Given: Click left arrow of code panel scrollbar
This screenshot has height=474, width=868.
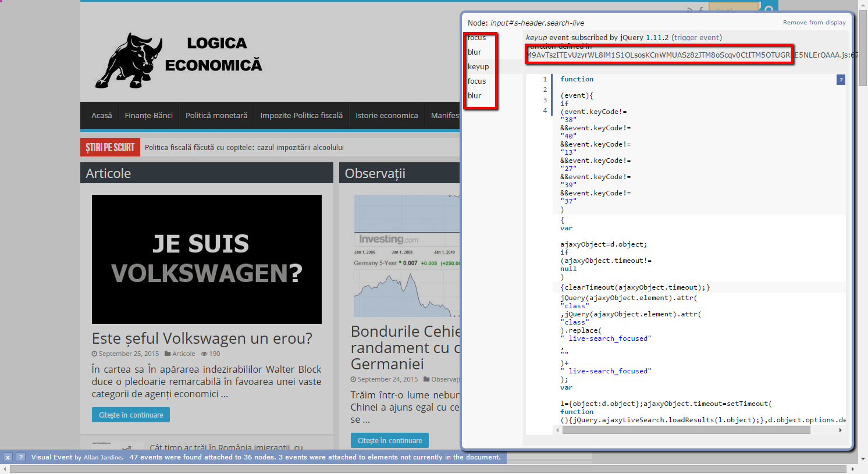Looking at the screenshot, I should [558, 430].
